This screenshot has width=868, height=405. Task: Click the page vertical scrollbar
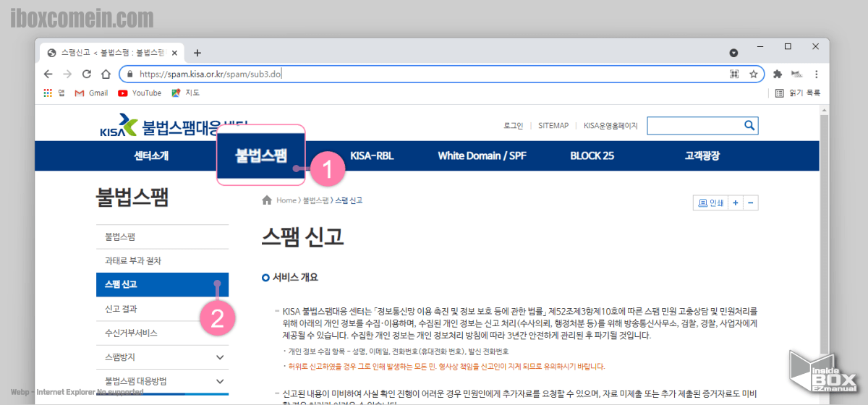coord(825,253)
